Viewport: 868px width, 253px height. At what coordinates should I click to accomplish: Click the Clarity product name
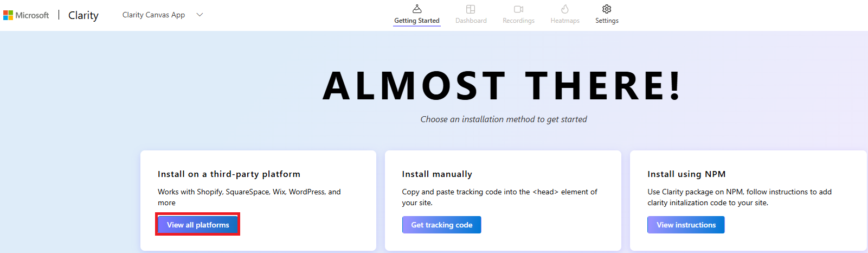point(83,15)
